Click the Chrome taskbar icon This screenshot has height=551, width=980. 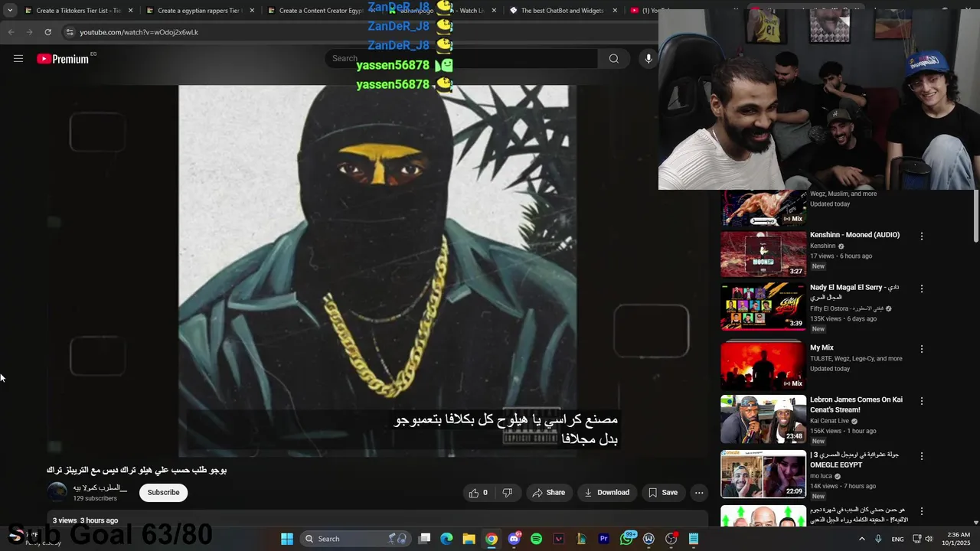pyautogui.click(x=492, y=539)
